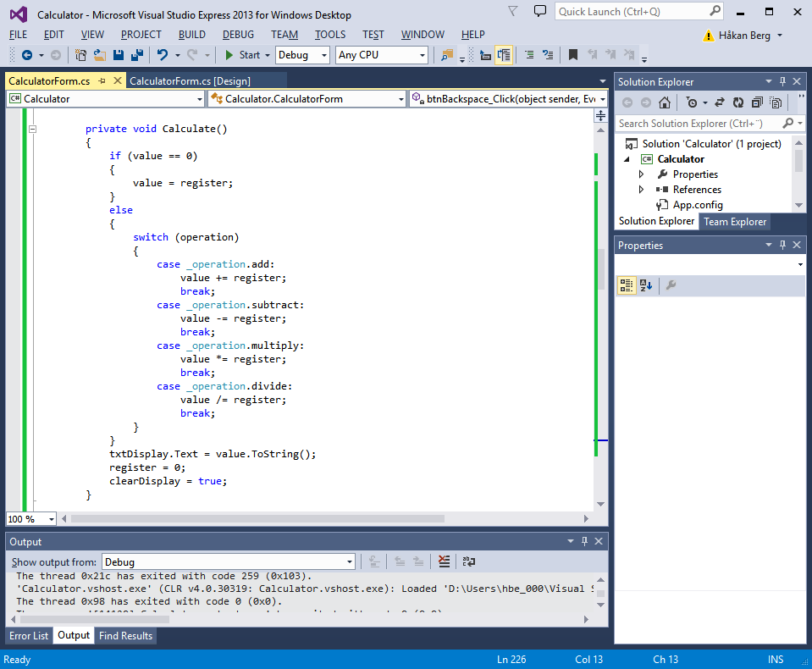
Task: Select the App.config file in Solution Explorer
Action: pos(698,205)
